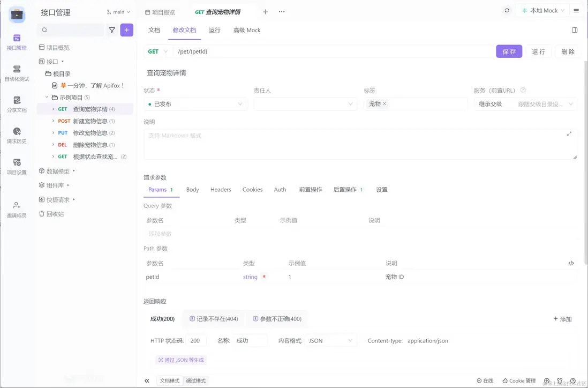Click 通过 JSON 等生成 link
The width and height of the screenshot is (588, 388).
click(x=181, y=360)
